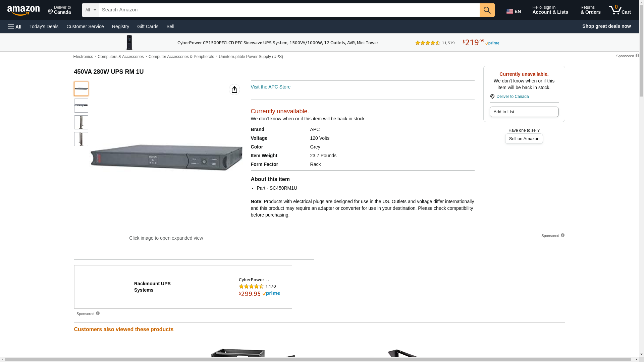Click the Returns & Orders link

[x=590, y=10]
